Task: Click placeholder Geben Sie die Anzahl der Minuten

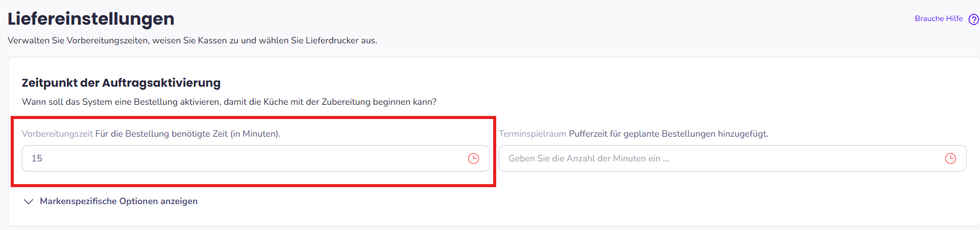Action: tap(588, 158)
